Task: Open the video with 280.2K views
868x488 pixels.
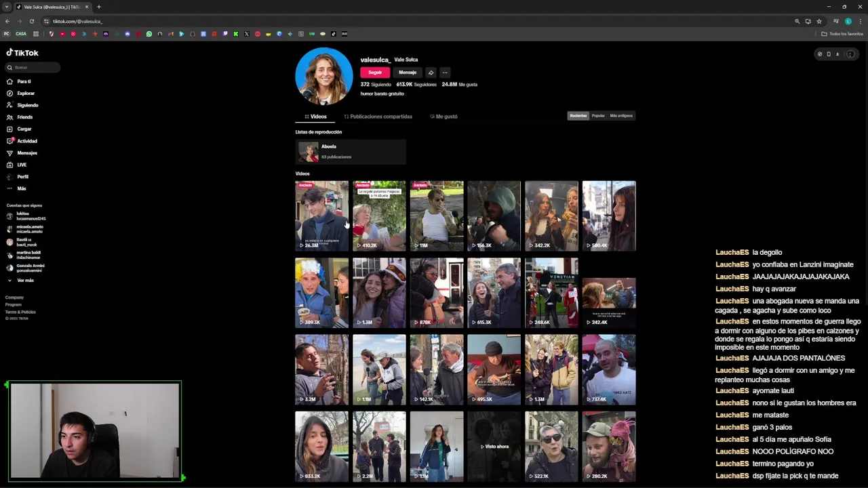Action: [x=609, y=447]
